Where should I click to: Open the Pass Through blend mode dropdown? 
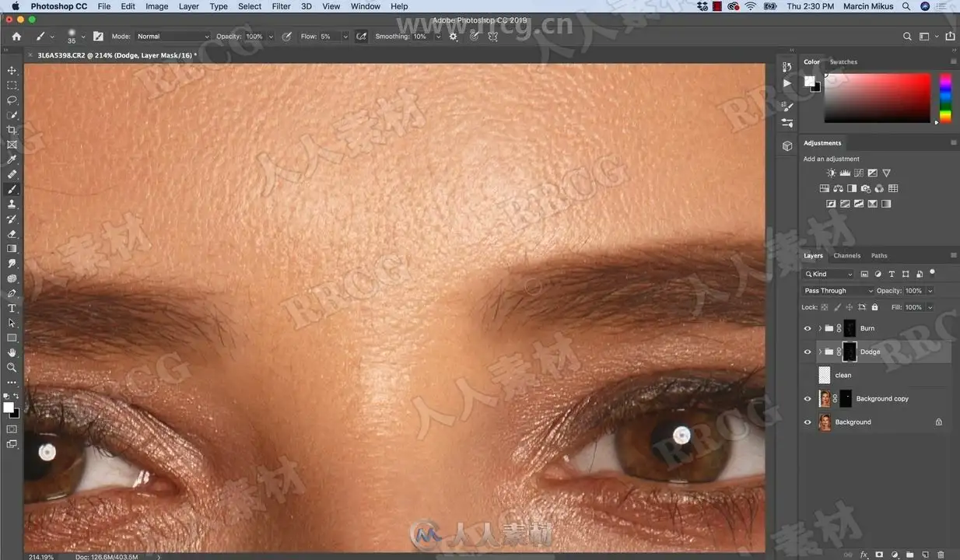pos(839,291)
